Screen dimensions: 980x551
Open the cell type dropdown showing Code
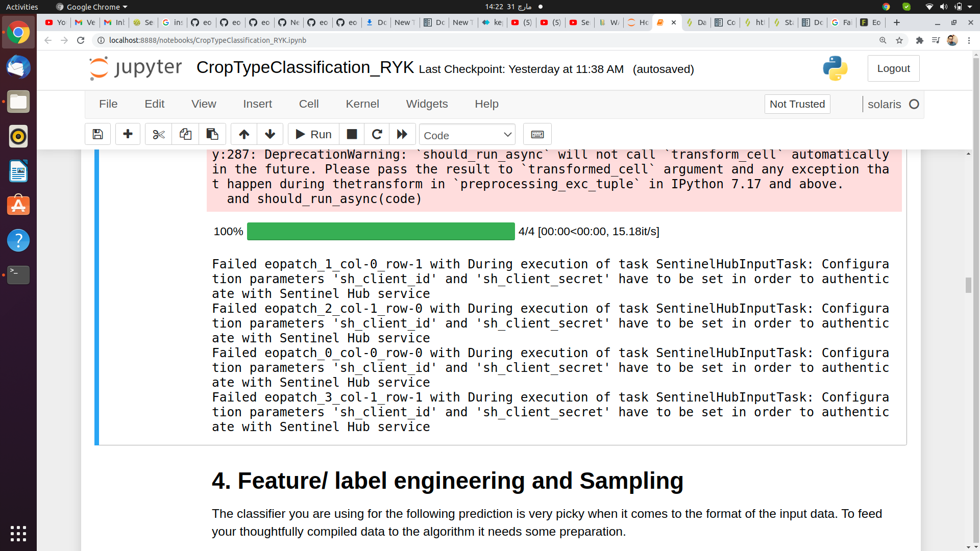click(x=467, y=135)
